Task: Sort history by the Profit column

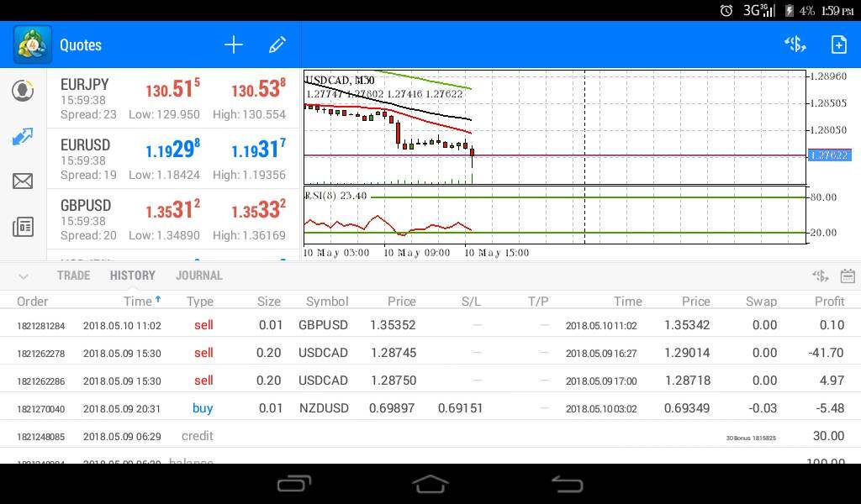Action: 829,301
